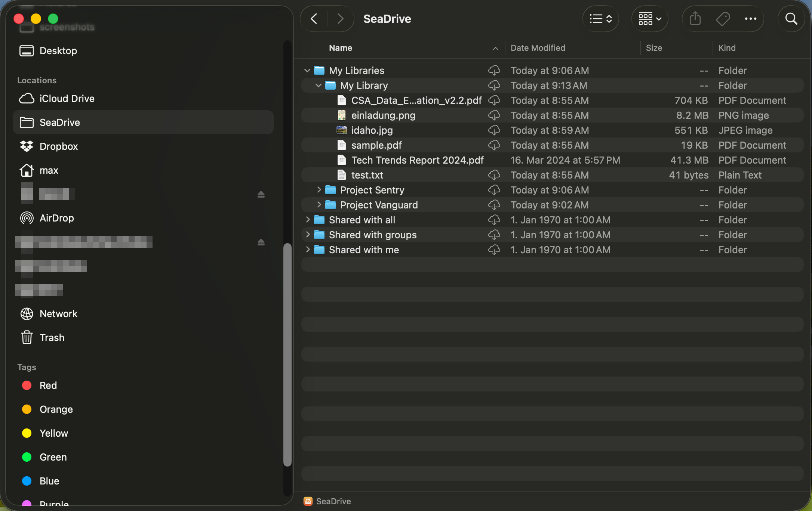Eject the volume listed above Network
This screenshot has width=812, height=511.
pos(261,242)
